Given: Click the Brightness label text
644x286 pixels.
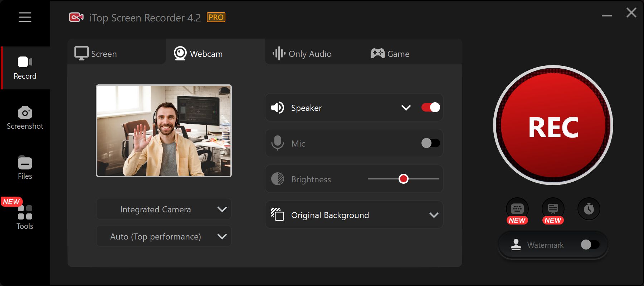Looking at the screenshot, I should pyautogui.click(x=311, y=179).
